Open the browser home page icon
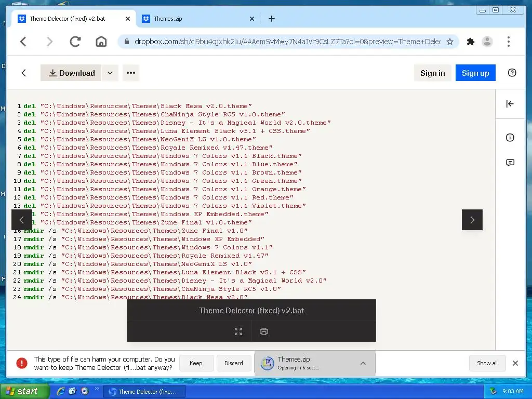532x399 pixels. coord(101,42)
